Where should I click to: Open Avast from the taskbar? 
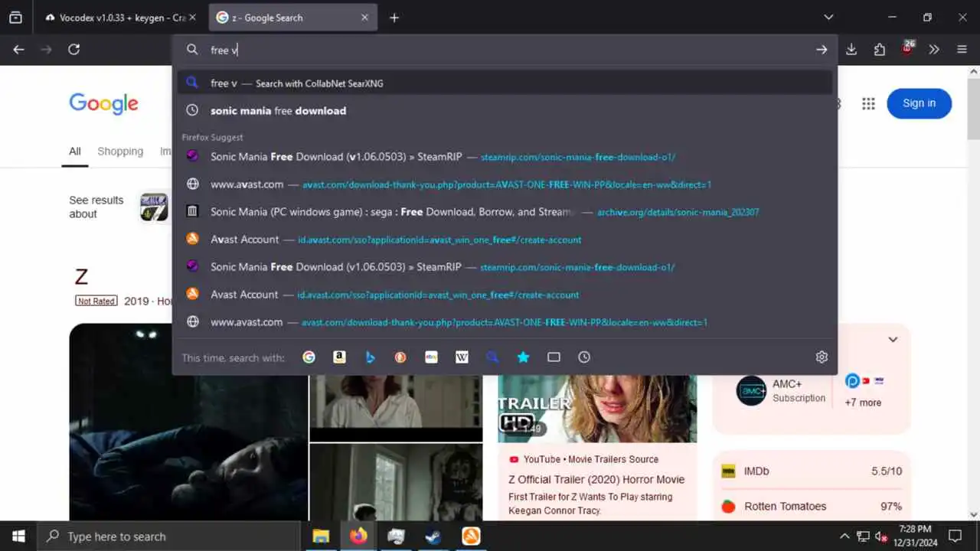coord(471,536)
